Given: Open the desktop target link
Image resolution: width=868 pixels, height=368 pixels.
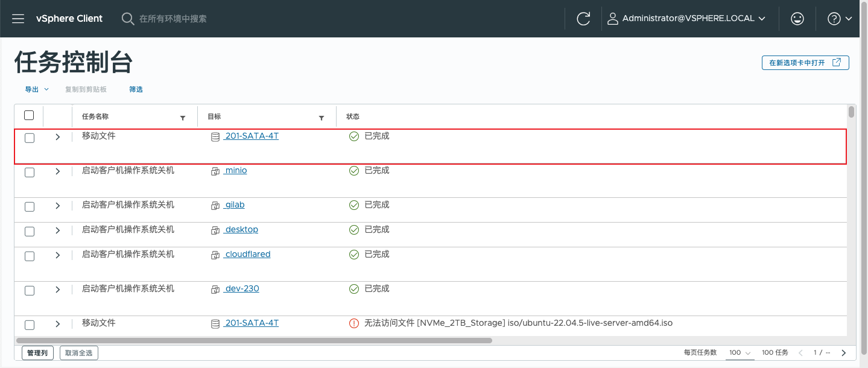Looking at the screenshot, I should (x=241, y=230).
